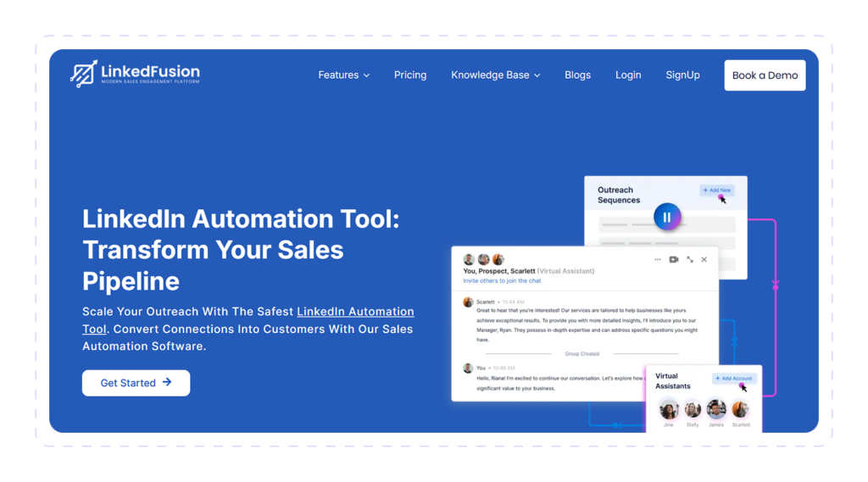Screen dimensions: 868x482
Task: Click the LinkedFusion logo
Action: click(135, 74)
